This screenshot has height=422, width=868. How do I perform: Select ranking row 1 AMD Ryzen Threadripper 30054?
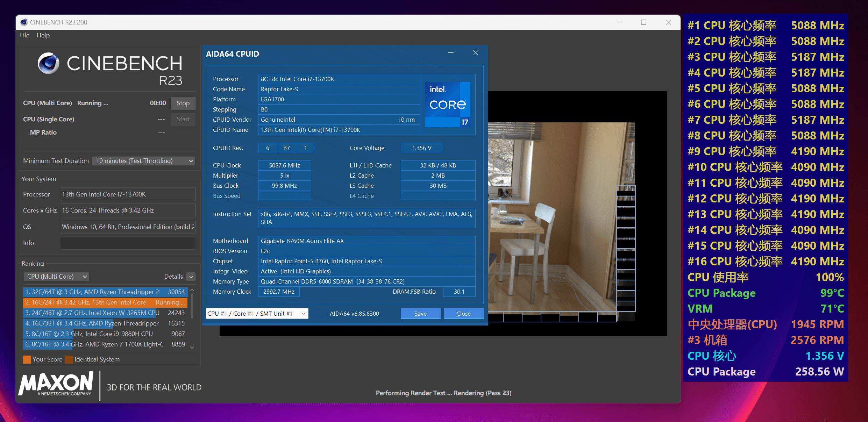(x=105, y=292)
